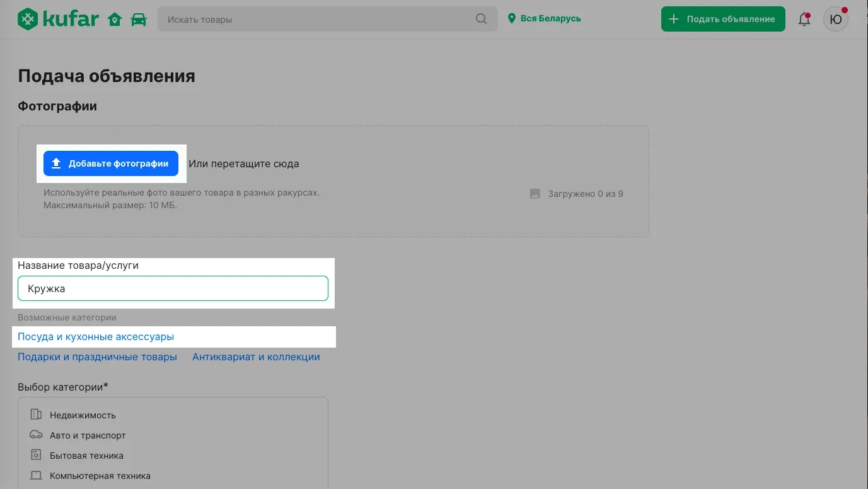The width and height of the screenshot is (868, 489).
Task: Click the Подача объявления heading
Action: (x=107, y=76)
